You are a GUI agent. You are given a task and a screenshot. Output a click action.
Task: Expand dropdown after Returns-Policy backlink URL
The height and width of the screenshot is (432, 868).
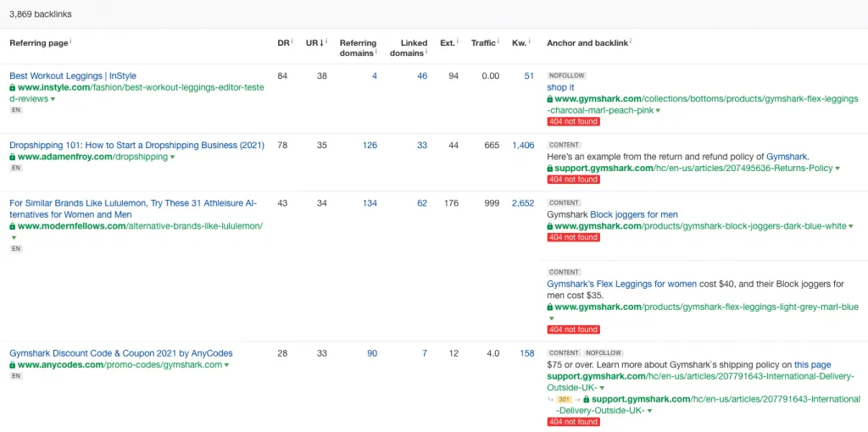coord(837,169)
